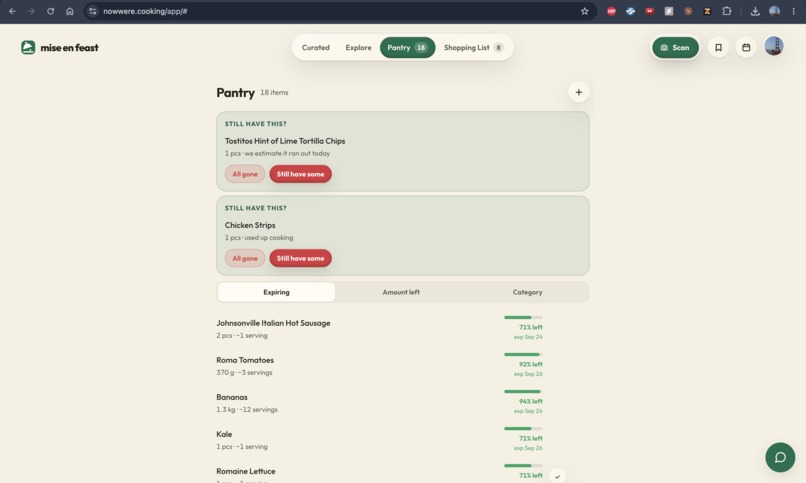Click Tostitos Hint of Lime Tortilla Chips title
This screenshot has height=483, width=806.
click(x=285, y=141)
